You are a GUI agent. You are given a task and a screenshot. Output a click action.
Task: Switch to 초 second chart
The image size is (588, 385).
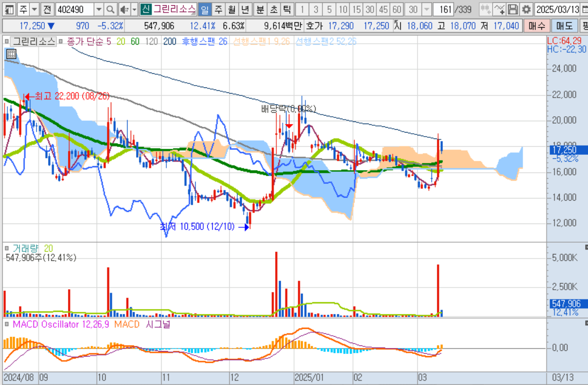coord(274,9)
